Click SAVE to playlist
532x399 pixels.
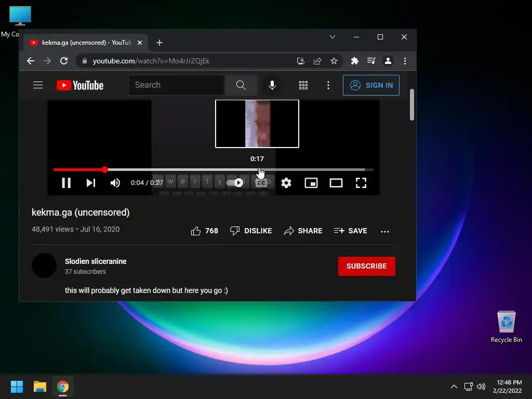351,231
